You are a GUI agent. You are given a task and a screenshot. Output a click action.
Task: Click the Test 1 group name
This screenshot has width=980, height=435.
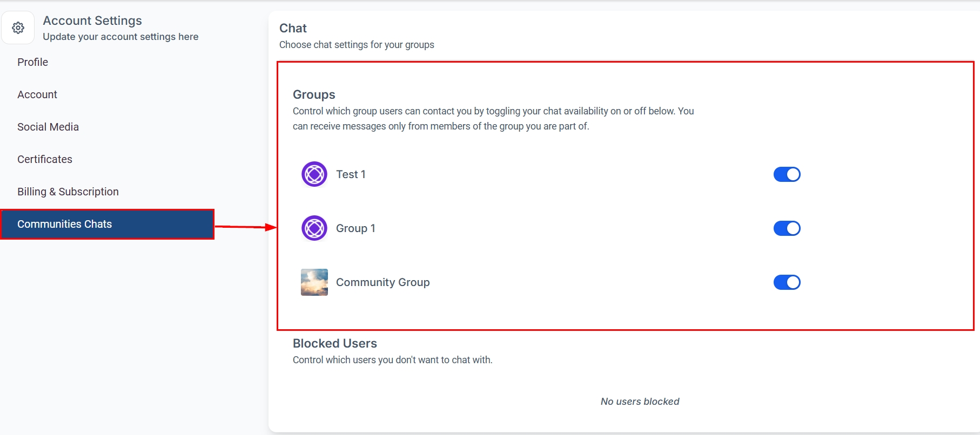(351, 174)
